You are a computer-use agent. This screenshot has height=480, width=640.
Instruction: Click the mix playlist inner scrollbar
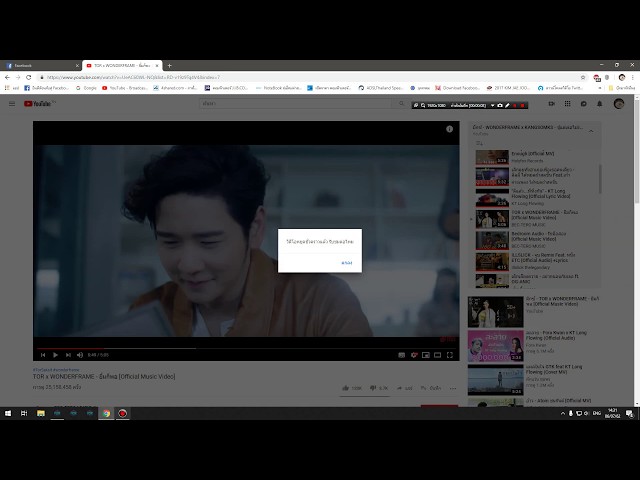[x=600, y=180]
